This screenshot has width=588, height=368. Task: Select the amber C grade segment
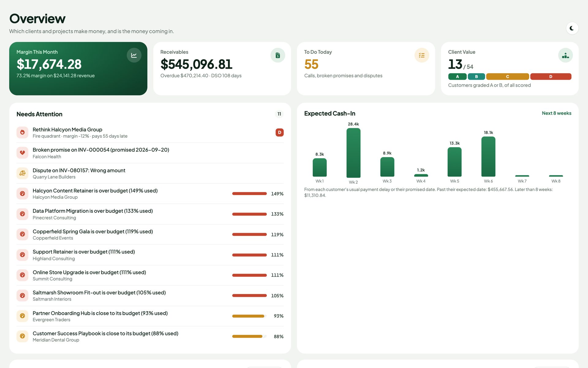(x=507, y=77)
